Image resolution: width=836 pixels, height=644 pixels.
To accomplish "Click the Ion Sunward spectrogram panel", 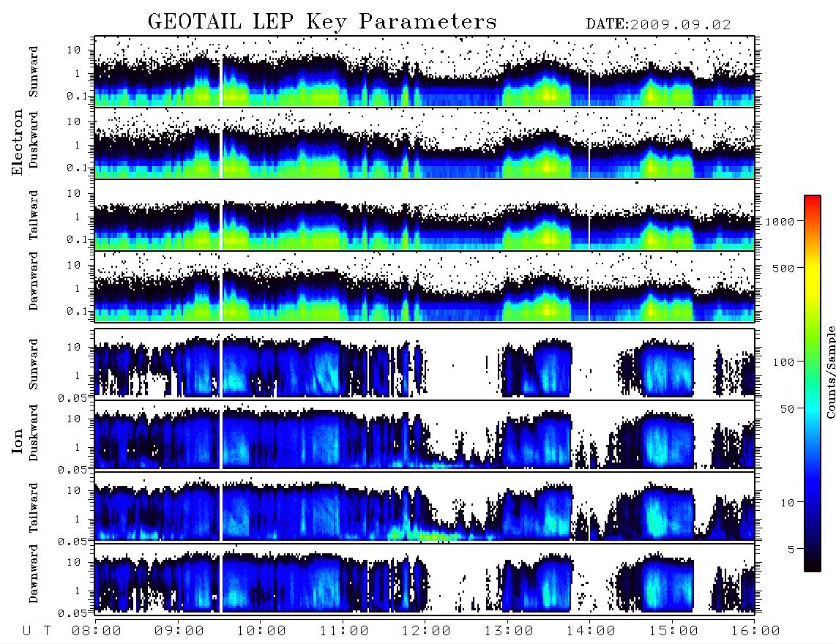I will (425, 364).
